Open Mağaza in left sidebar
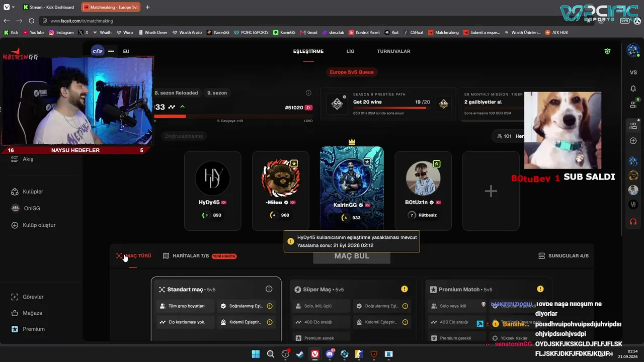 click(32, 313)
